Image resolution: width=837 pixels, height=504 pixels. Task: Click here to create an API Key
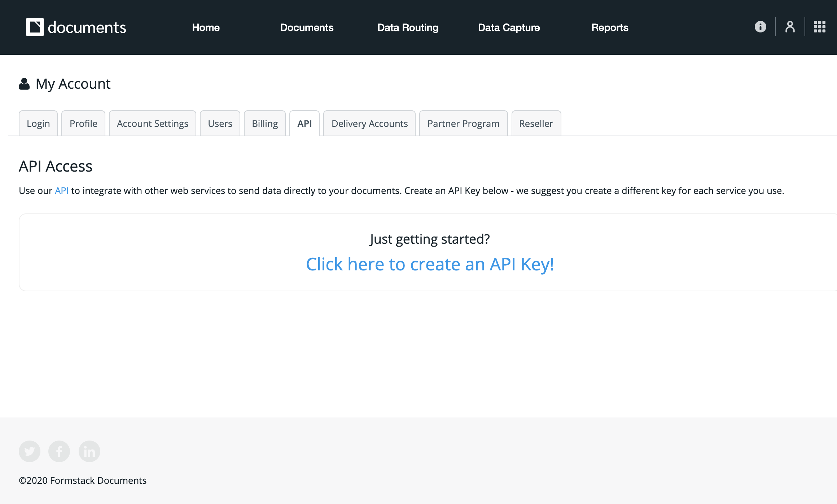point(430,264)
